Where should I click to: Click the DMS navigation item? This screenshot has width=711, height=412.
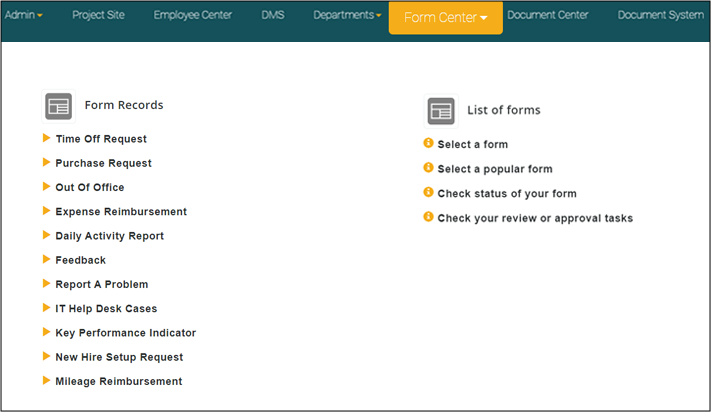point(273,16)
